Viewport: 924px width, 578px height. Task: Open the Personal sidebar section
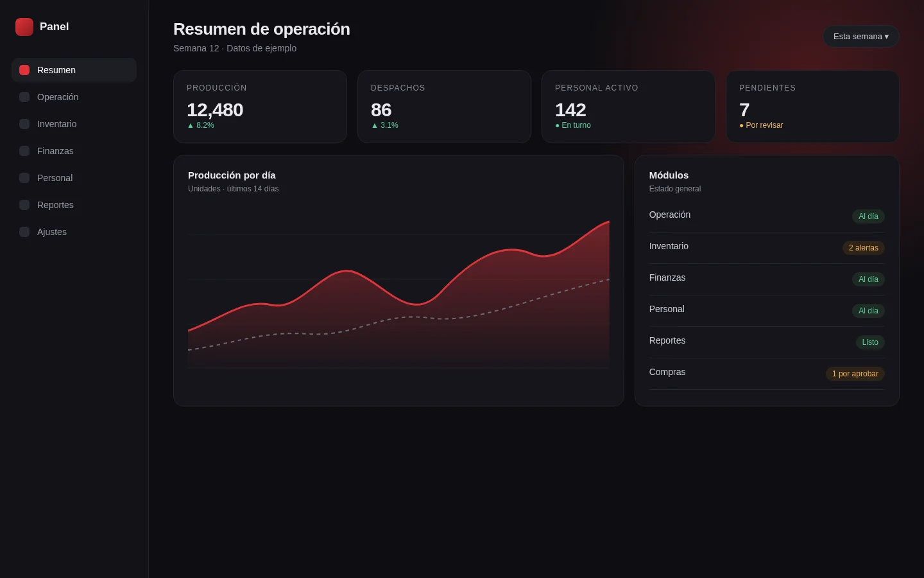(74, 178)
